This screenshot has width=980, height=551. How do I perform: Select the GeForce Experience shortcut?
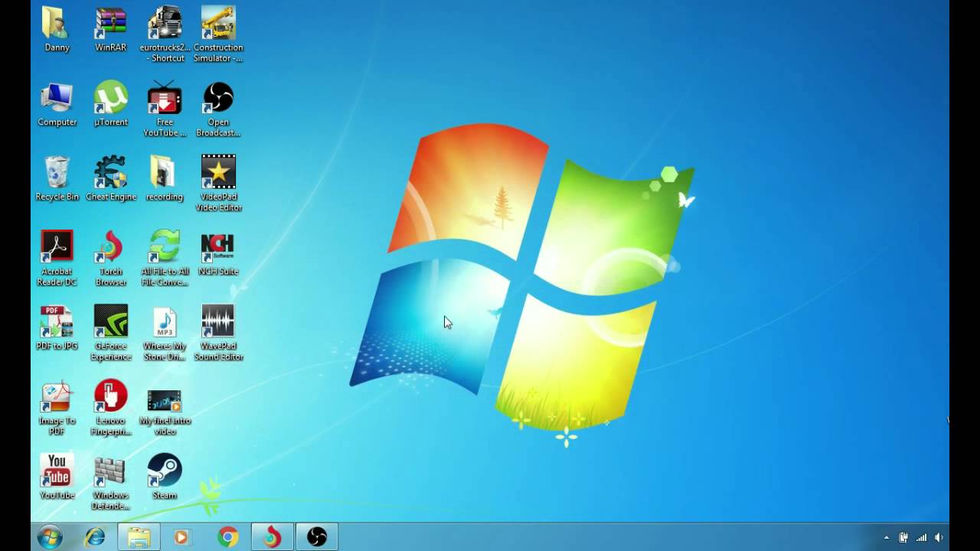coord(111,333)
